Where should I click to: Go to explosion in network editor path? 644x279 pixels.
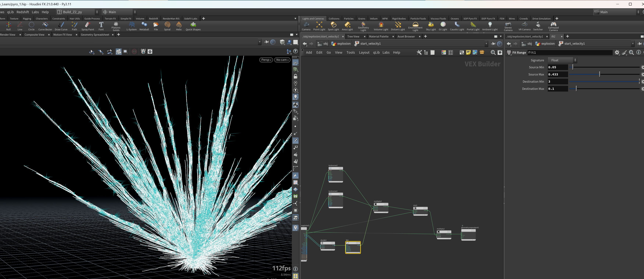coord(341,44)
